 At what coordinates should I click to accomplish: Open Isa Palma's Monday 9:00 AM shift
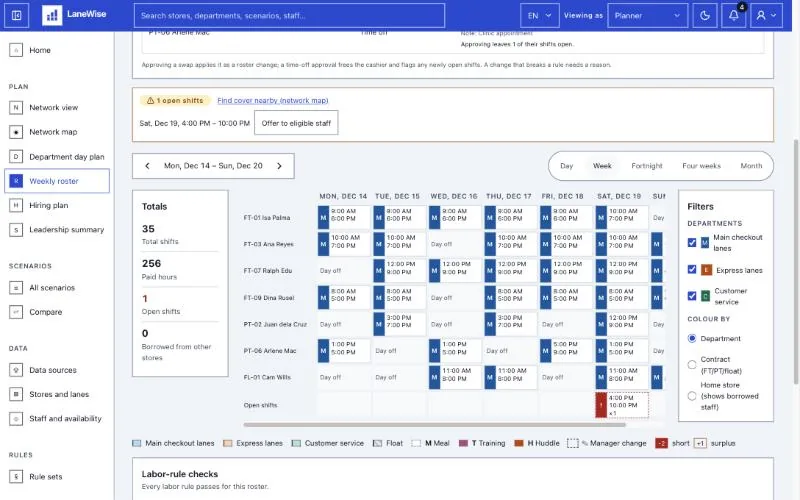coord(343,217)
